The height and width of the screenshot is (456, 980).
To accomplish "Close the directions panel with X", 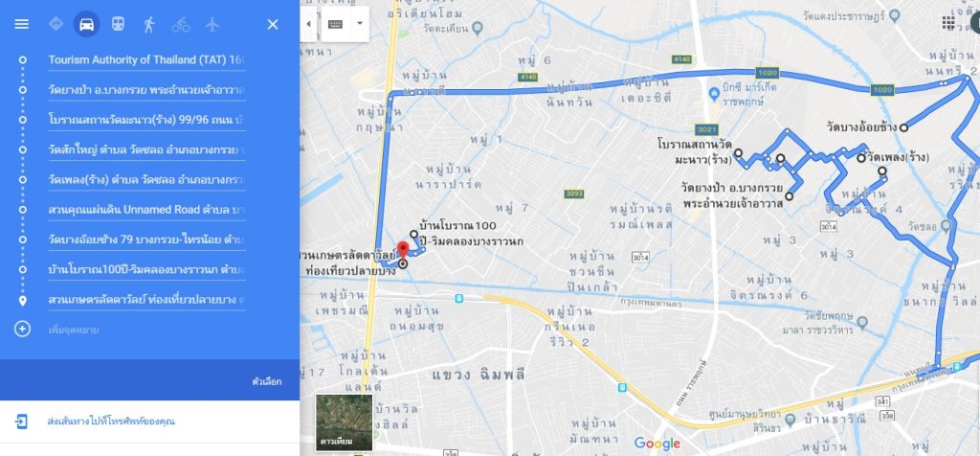I will pyautogui.click(x=273, y=24).
